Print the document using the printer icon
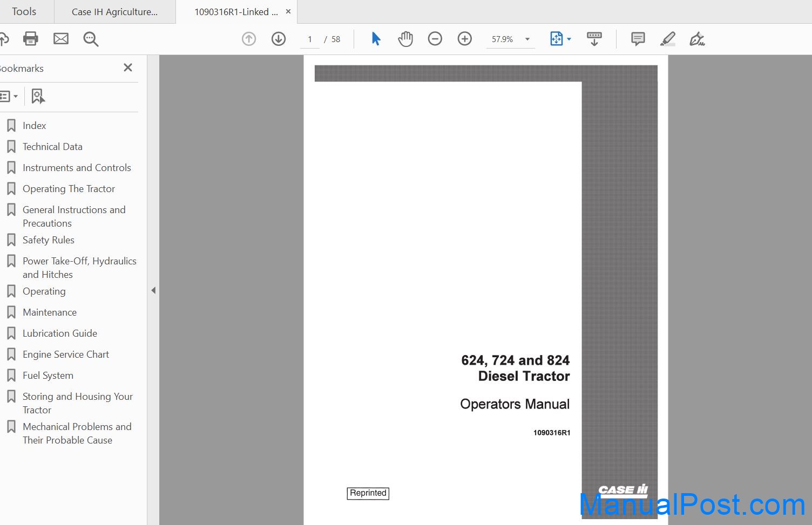This screenshot has height=525, width=812. point(31,39)
